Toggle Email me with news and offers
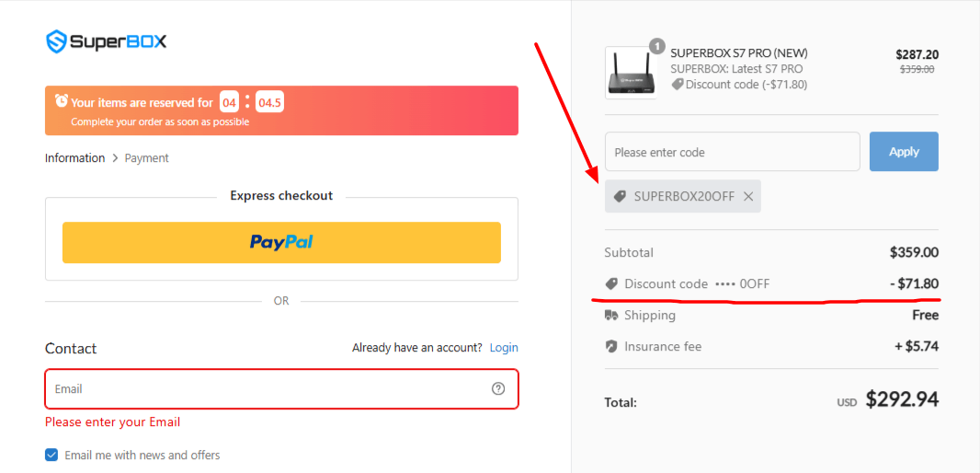Image resolution: width=980 pixels, height=473 pixels. [x=51, y=455]
